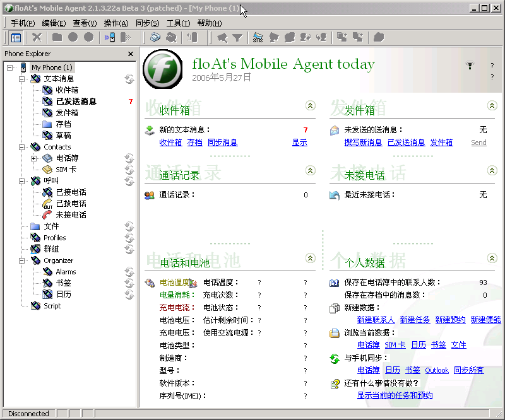Collapse the 未接电话 section with its chevron
The image size is (505, 420).
point(492,170)
